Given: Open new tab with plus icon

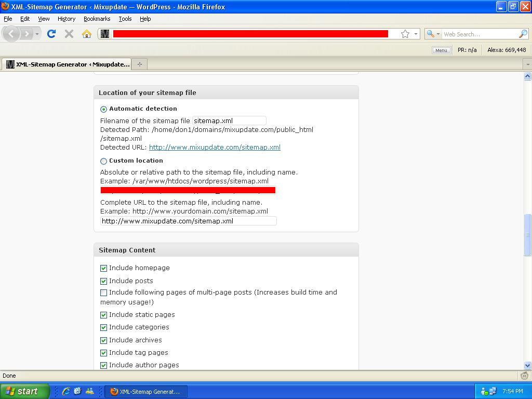Looking at the screenshot, I should [x=139, y=64].
